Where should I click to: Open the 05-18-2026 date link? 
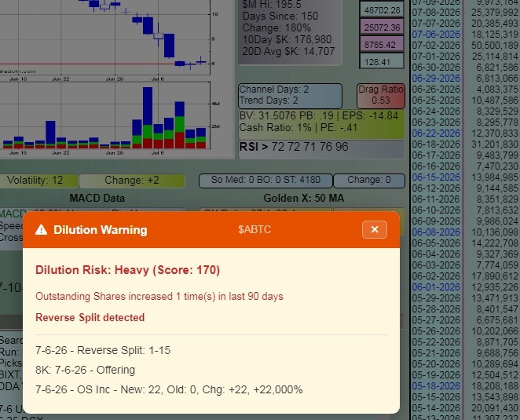point(436,386)
